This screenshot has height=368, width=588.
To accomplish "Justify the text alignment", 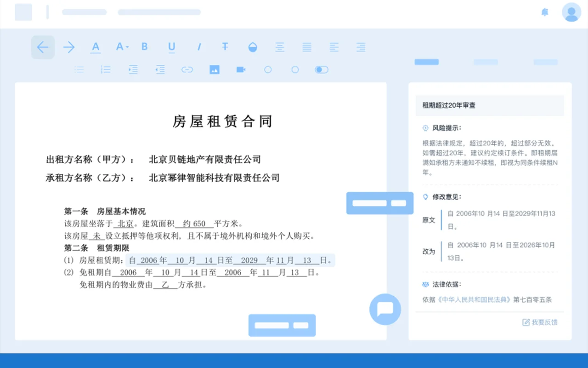I will (x=307, y=47).
